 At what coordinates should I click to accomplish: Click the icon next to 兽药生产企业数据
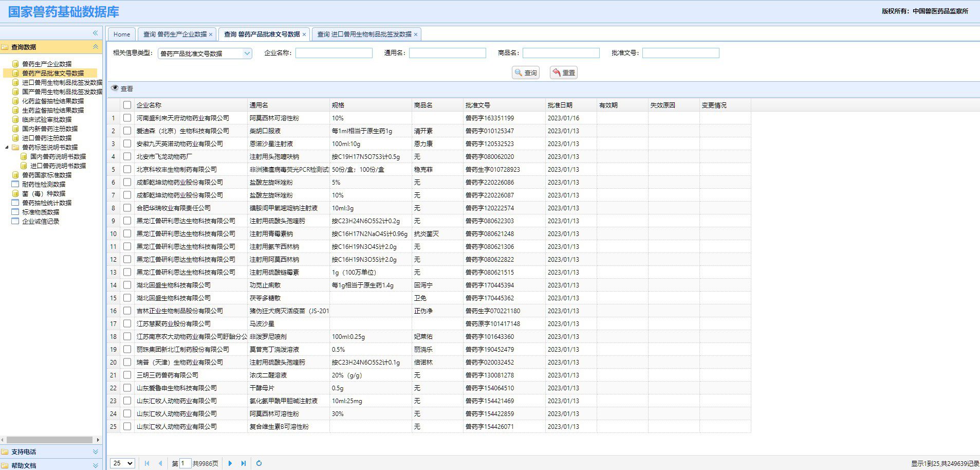[15, 64]
